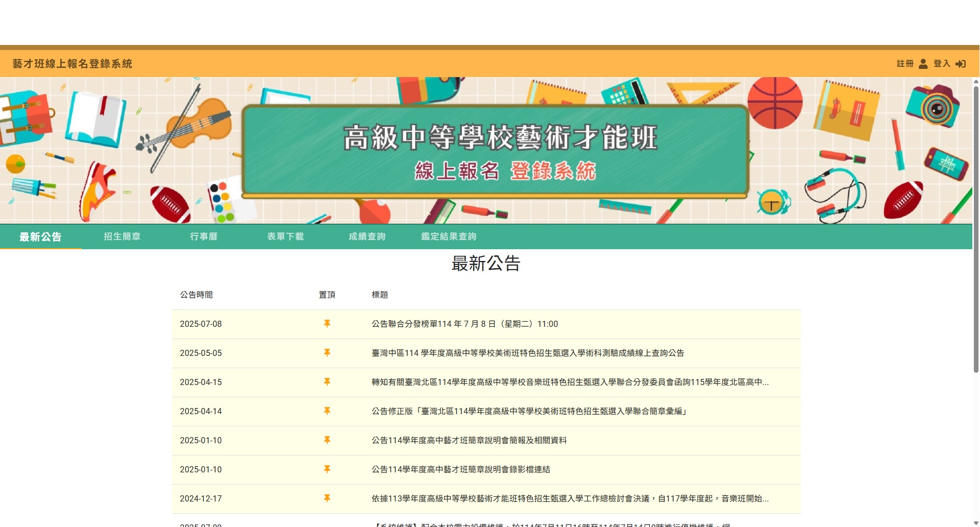Screen dimensions: 980x527
Task: Click the 註冊 person icon
Action: tap(923, 63)
